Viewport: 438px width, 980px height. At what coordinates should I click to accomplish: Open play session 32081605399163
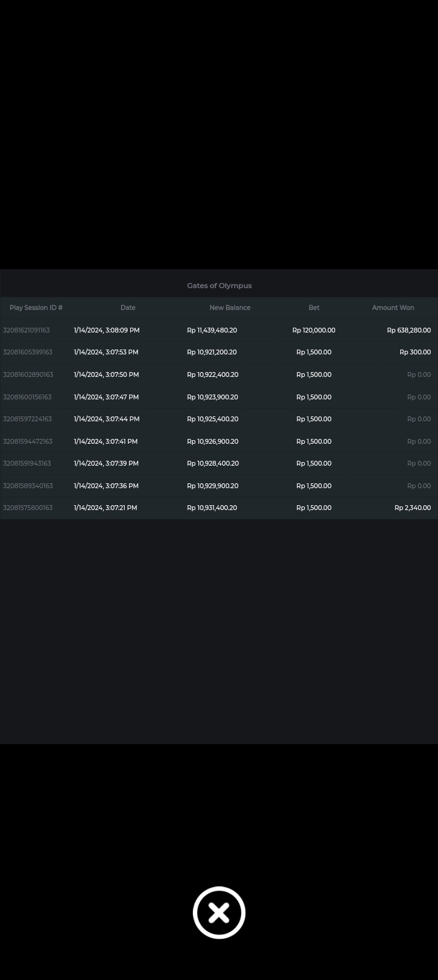click(27, 352)
